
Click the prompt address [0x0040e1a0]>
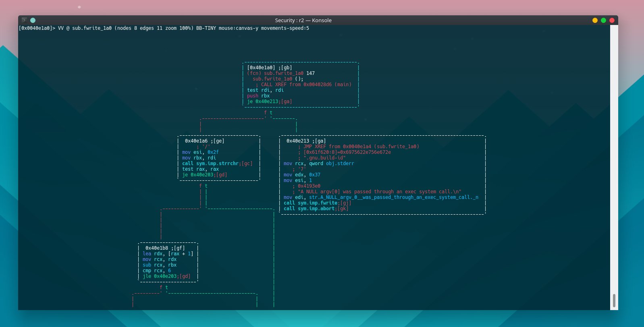tap(37, 28)
